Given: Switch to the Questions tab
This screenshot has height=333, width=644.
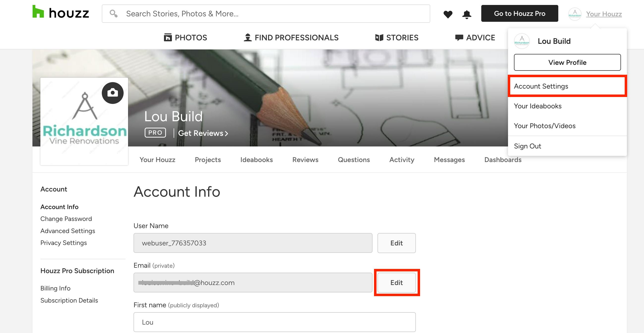Looking at the screenshot, I should [x=354, y=160].
